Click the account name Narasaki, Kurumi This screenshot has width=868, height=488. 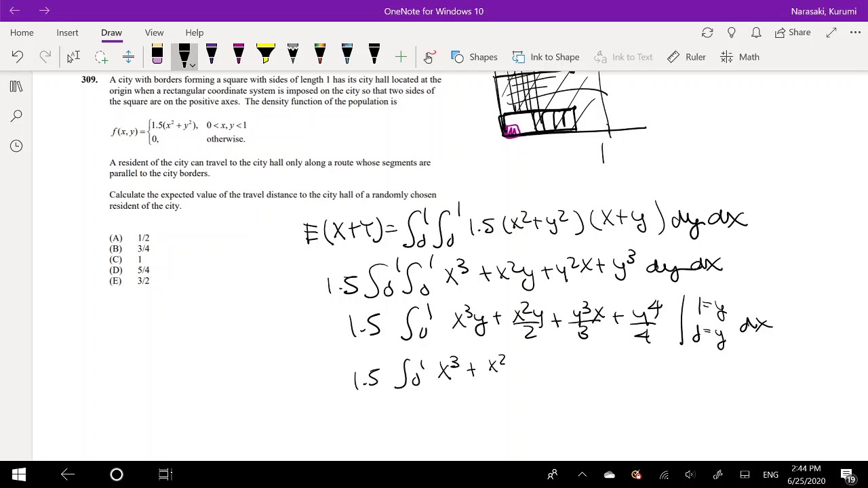click(823, 11)
